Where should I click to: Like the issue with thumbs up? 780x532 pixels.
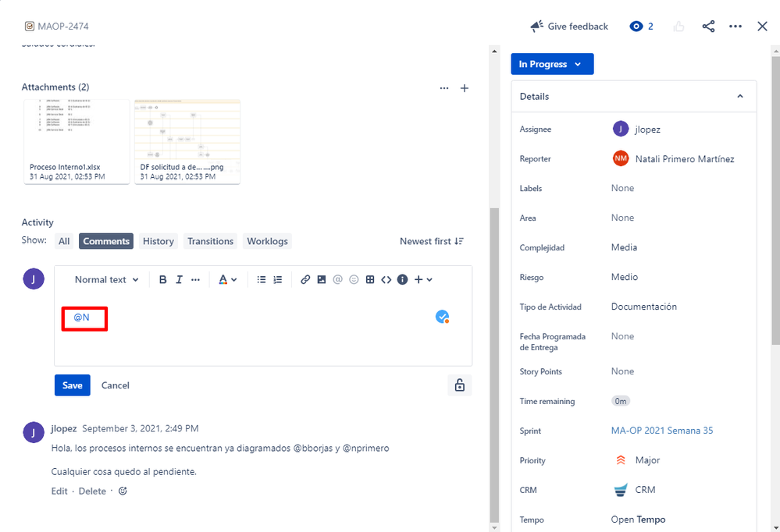(x=678, y=26)
